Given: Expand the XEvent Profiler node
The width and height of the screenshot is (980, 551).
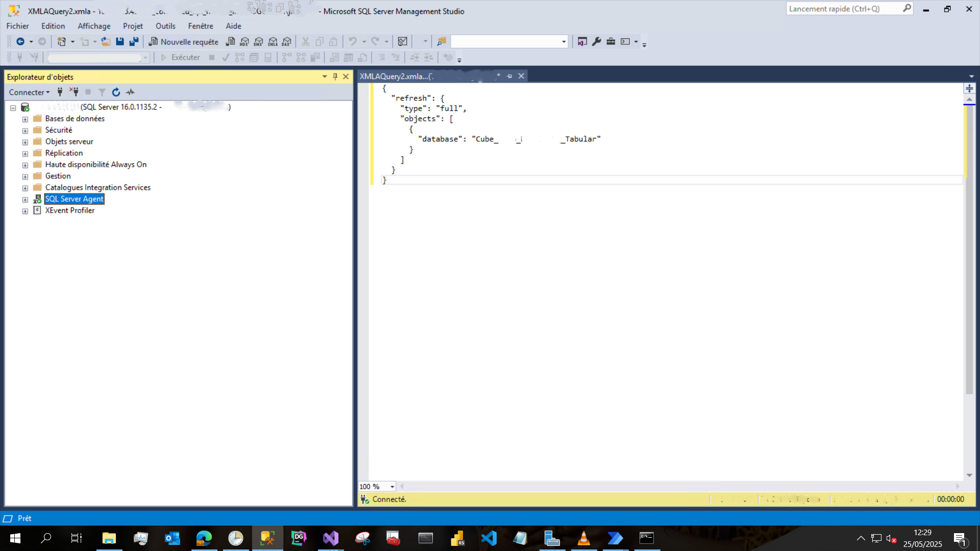Looking at the screenshot, I should click(25, 211).
